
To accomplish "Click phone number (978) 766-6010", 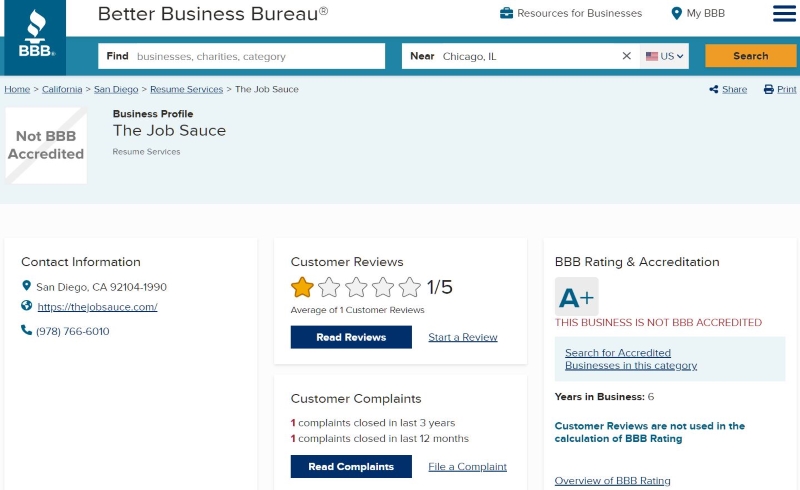I will [72, 331].
